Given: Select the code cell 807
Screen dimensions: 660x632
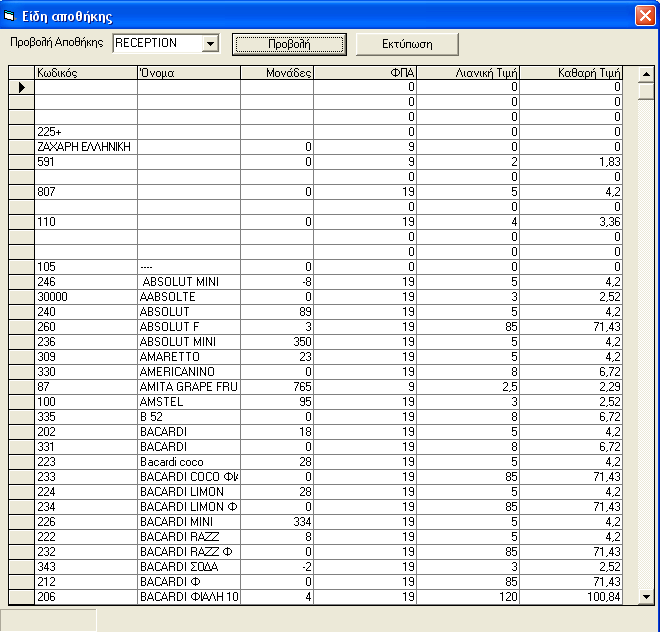Looking at the screenshot, I should [86, 192].
